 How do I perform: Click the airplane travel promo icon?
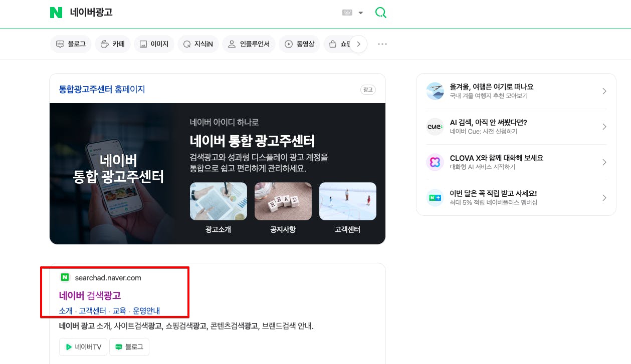pyautogui.click(x=435, y=91)
